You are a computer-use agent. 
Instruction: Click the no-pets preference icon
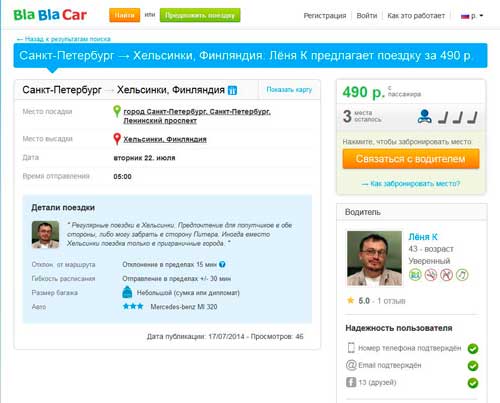pyautogui.click(x=446, y=275)
